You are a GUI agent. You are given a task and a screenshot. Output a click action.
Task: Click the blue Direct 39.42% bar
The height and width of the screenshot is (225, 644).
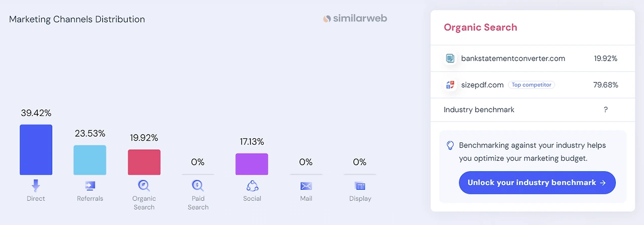tap(36, 150)
